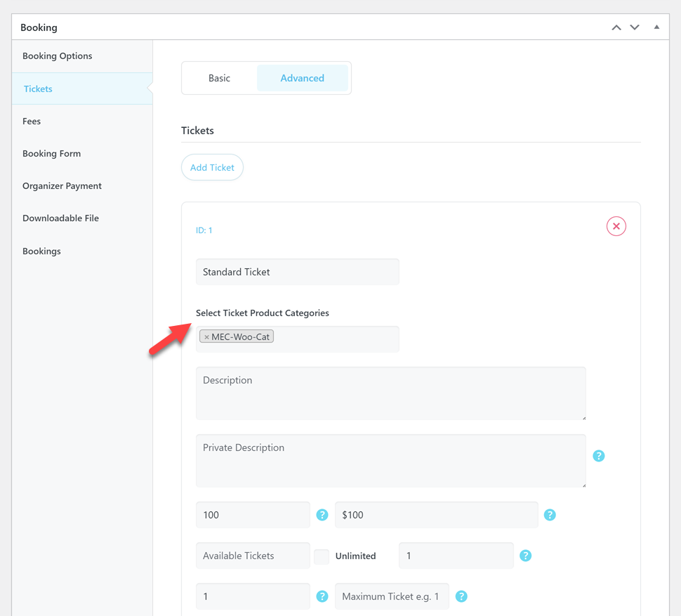This screenshot has height=616, width=681.
Task: Collapse Booking panel using triangle toggle
Action: pyautogui.click(x=656, y=27)
